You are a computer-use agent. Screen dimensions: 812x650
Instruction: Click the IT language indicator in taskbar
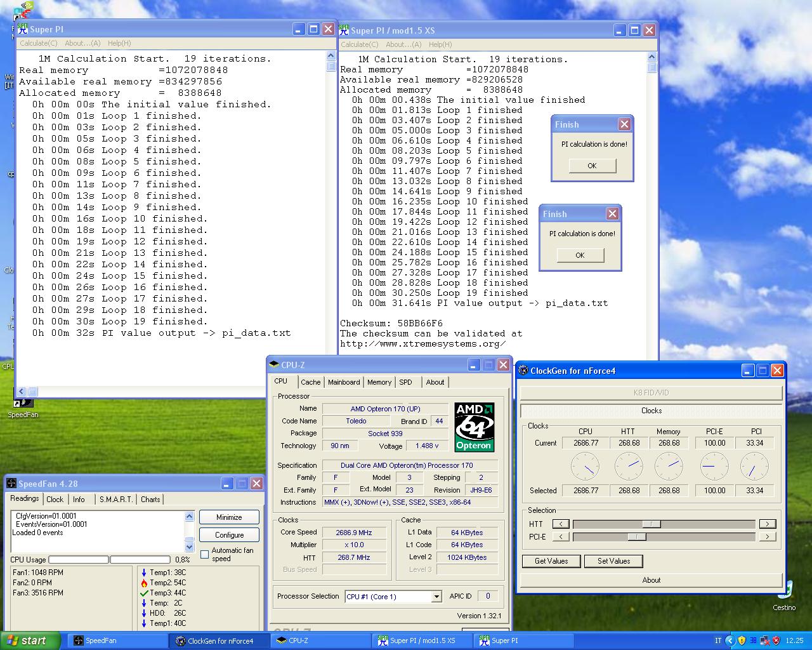pos(718,640)
